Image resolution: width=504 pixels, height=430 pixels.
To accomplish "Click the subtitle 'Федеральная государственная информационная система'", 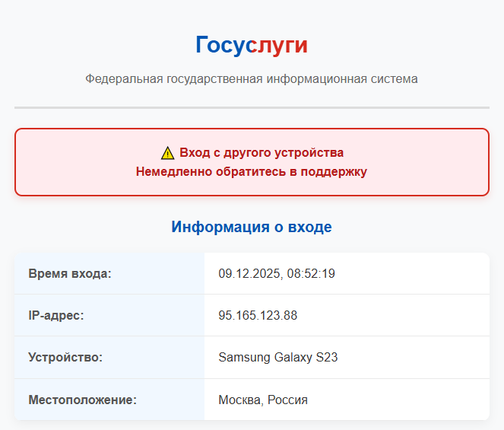I will pyautogui.click(x=252, y=79).
